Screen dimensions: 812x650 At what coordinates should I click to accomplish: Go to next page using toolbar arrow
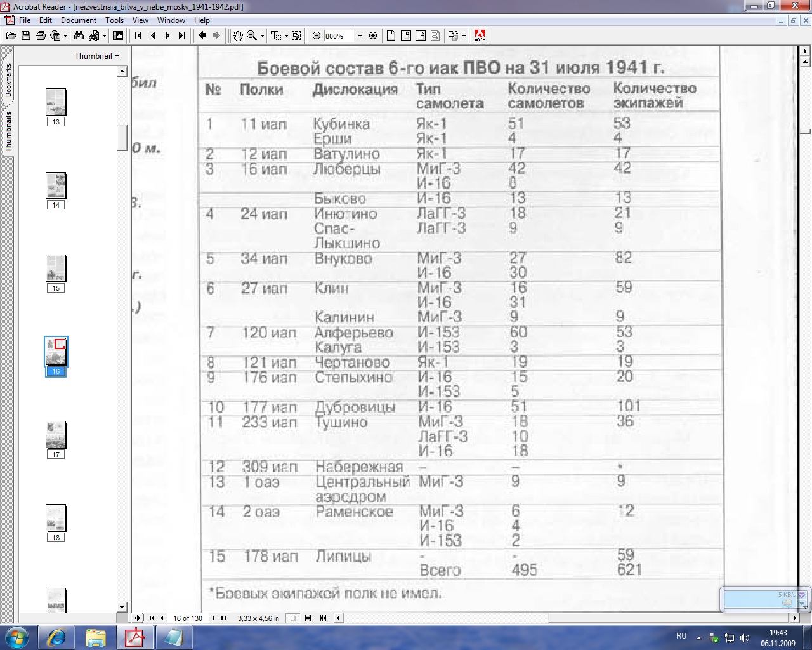(167, 36)
